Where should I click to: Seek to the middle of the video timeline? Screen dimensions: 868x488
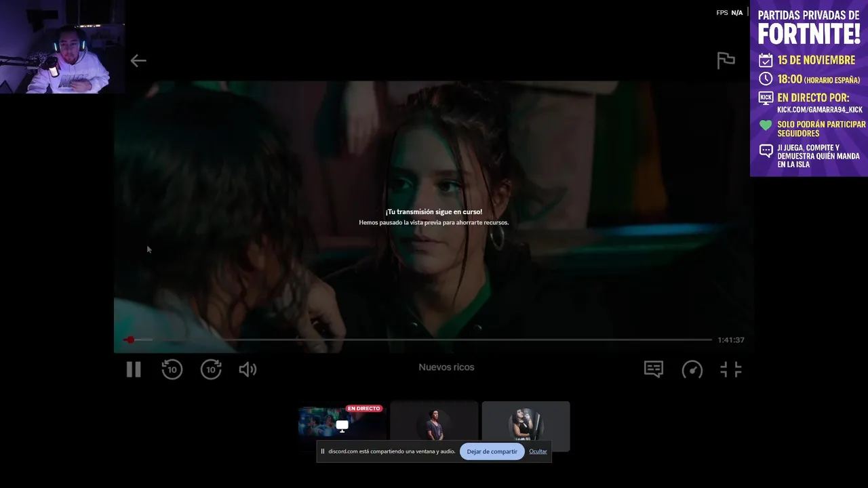(x=418, y=340)
